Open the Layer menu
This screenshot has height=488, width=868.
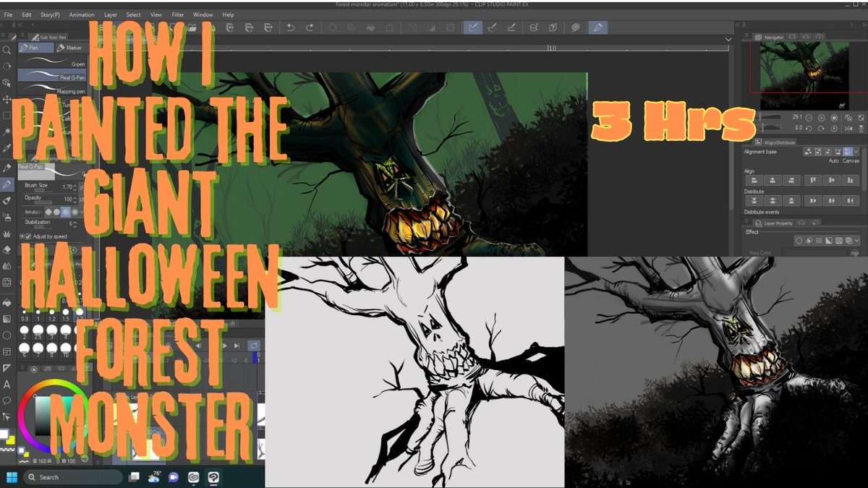tap(111, 14)
